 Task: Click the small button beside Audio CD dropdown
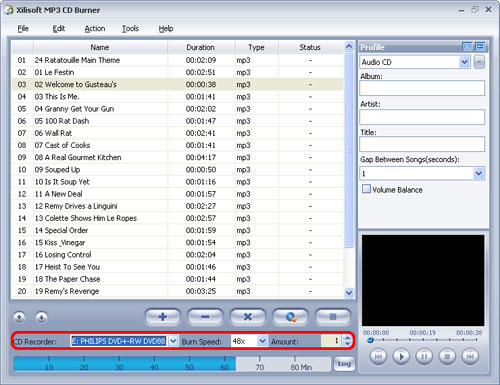479,62
